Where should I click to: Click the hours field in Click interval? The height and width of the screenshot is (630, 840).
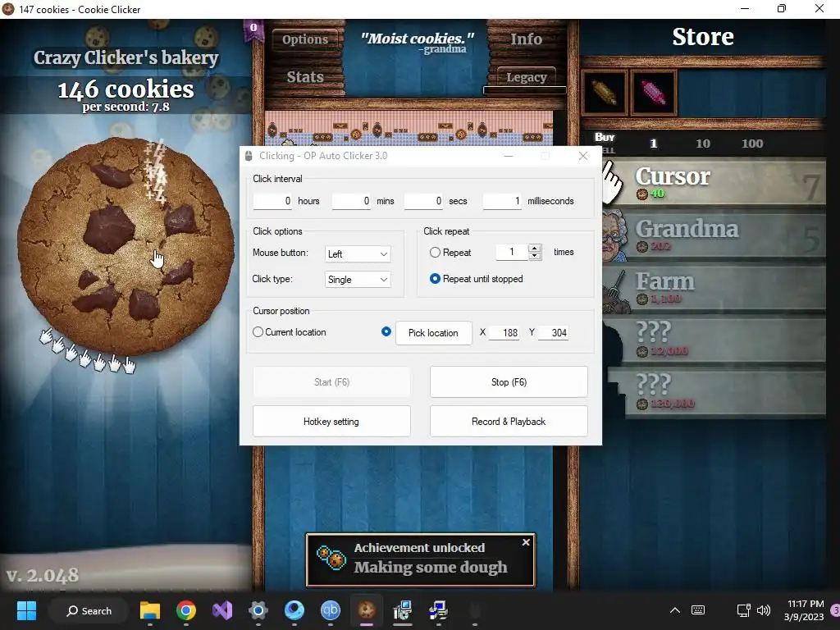pos(272,201)
